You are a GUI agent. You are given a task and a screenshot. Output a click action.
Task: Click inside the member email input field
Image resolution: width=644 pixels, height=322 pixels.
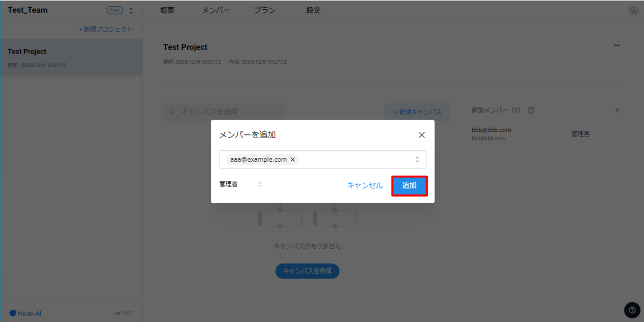tap(322, 160)
